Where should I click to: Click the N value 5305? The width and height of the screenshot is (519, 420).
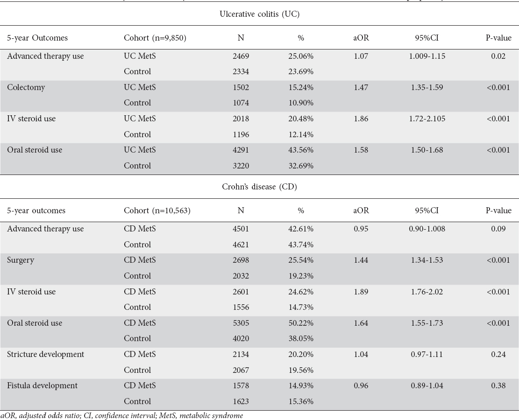(241, 323)
